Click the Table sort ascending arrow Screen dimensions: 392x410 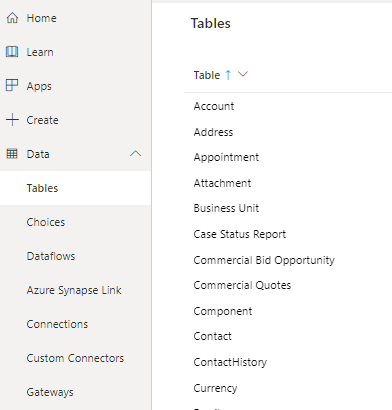pyautogui.click(x=228, y=75)
